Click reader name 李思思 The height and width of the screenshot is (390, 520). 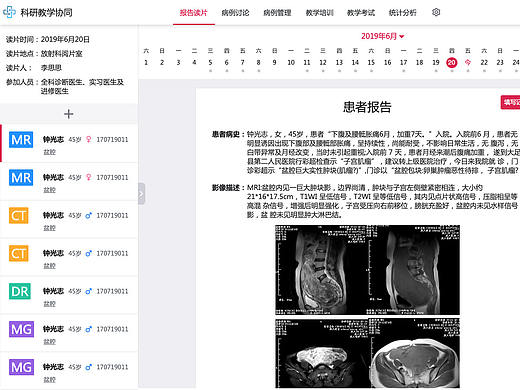[51, 68]
